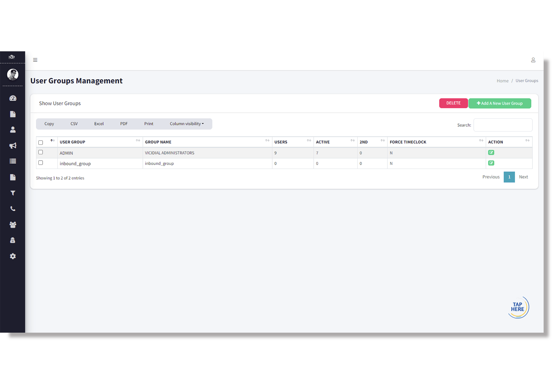
Task: Focus the Search input field
Action: (503, 125)
